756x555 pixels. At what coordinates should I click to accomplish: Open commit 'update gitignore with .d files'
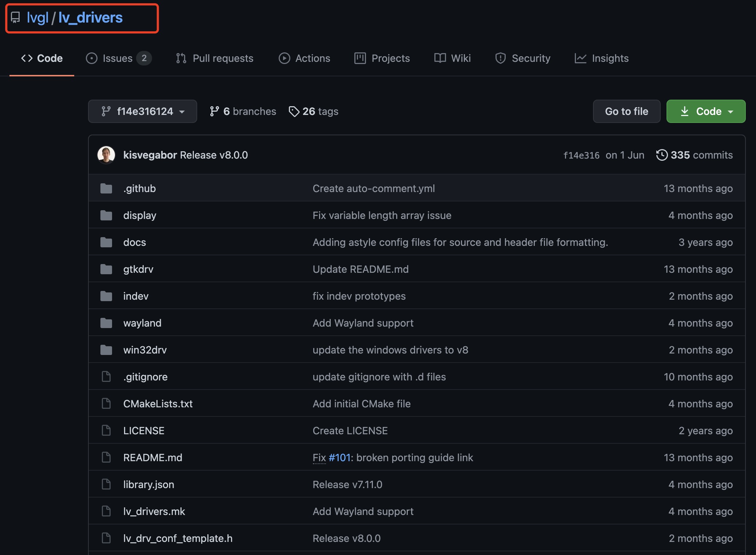(379, 377)
